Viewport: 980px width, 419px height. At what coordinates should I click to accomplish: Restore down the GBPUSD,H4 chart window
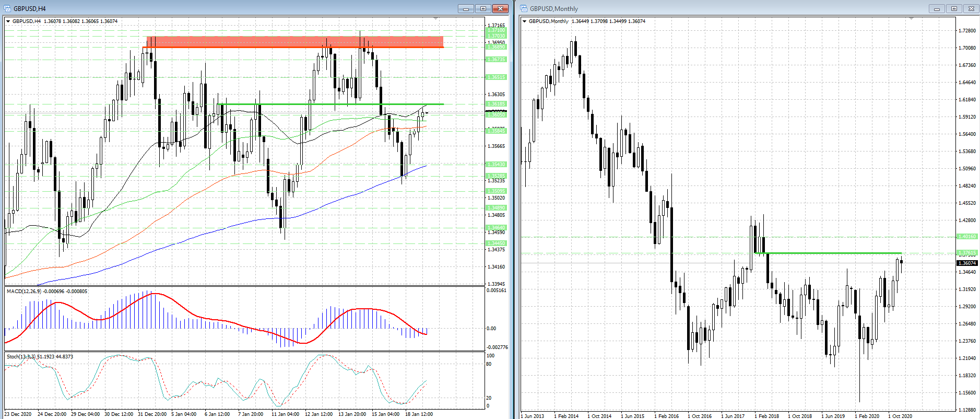point(483,8)
